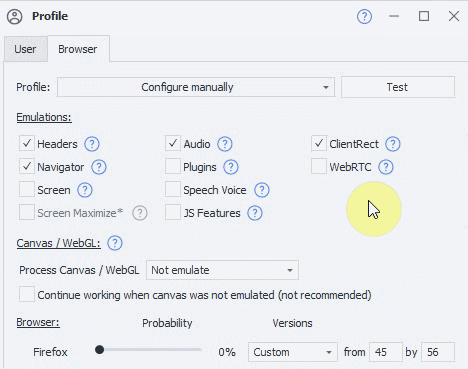Open Canvas / WebGL help icon
The width and height of the screenshot is (468, 369).
(x=115, y=243)
